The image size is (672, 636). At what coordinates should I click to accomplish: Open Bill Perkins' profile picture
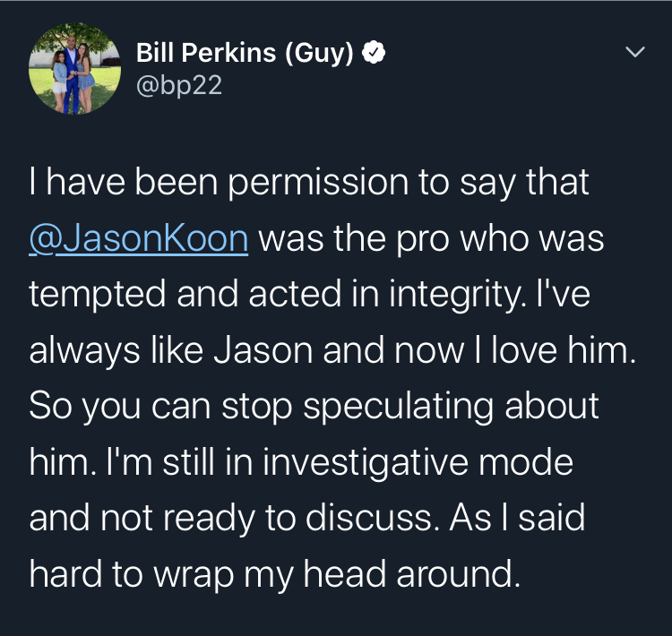click(74, 69)
